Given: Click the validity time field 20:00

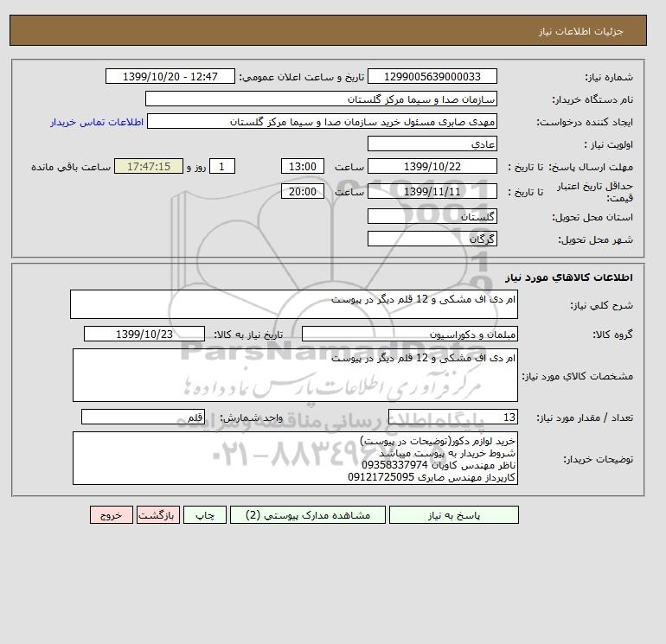Looking at the screenshot, I should click(303, 191).
